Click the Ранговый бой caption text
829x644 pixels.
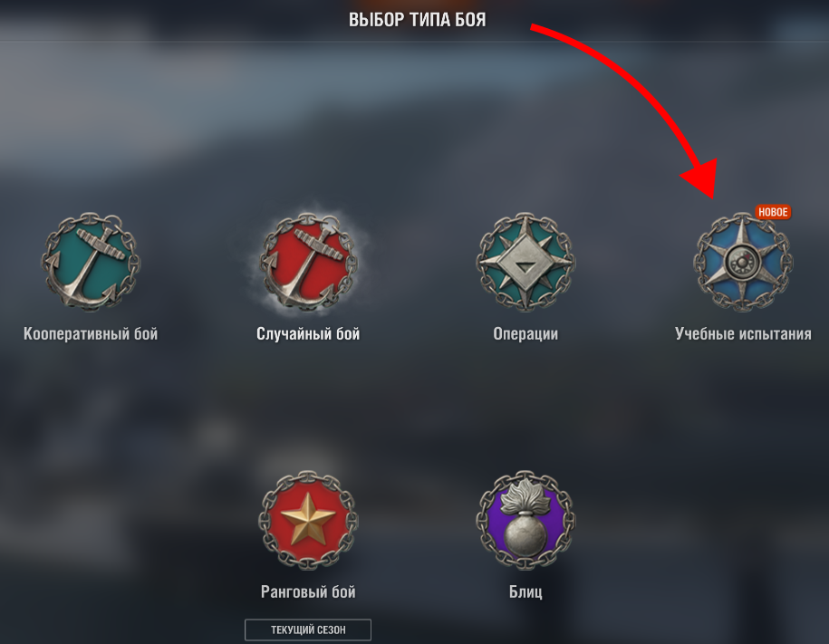coord(308,591)
